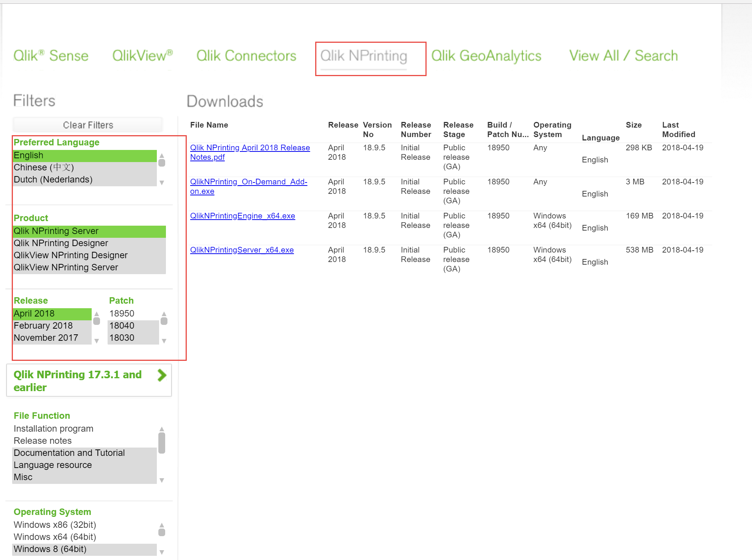Click up arrow of Release list
Screen dimensions: 752x560
[97, 314]
